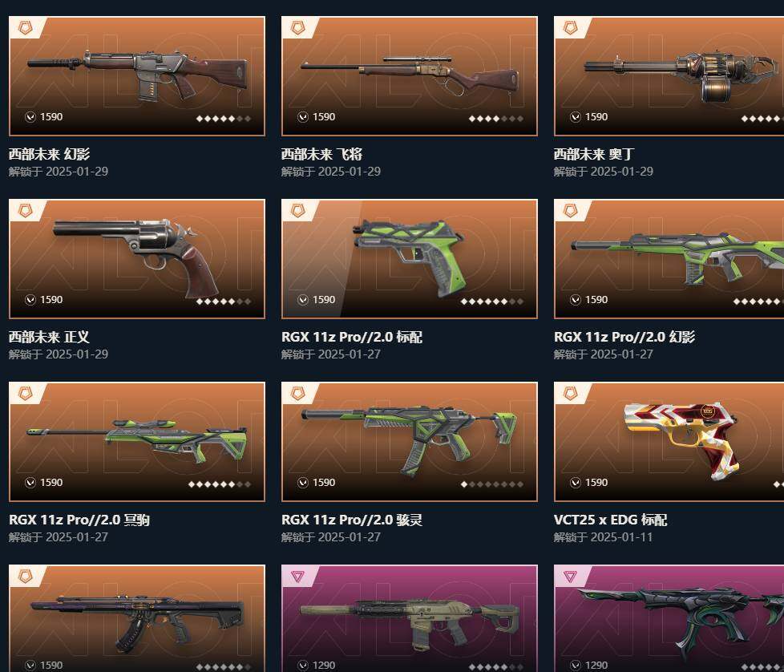The image size is (784, 672).
Task: Click the level diamonds on 西部未来 飞将 card
Action: pyautogui.click(x=496, y=119)
